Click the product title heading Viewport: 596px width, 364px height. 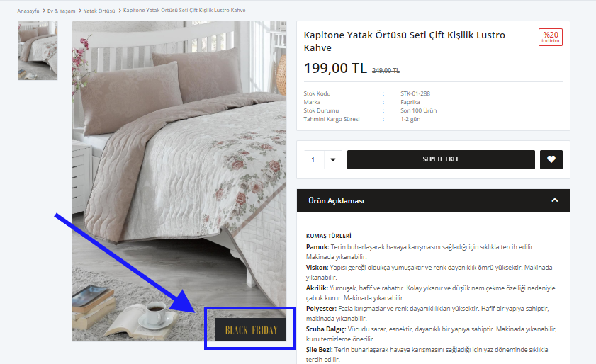(405, 41)
